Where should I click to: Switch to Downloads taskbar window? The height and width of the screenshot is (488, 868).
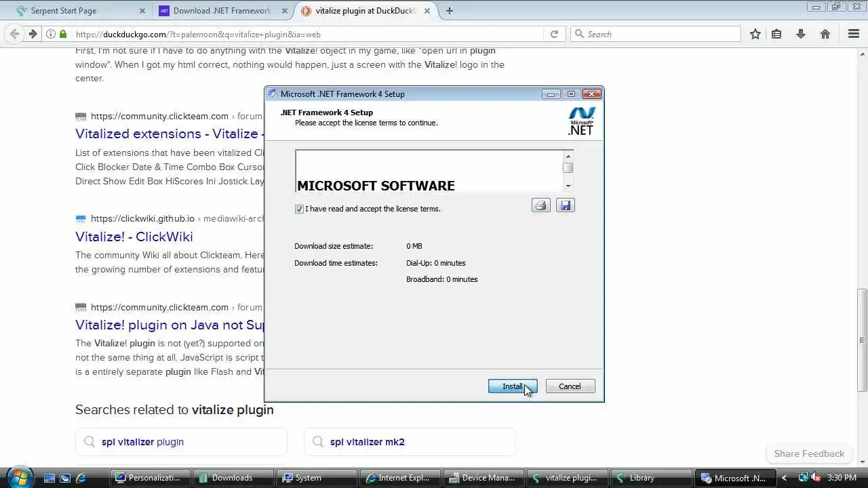[x=233, y=478]
